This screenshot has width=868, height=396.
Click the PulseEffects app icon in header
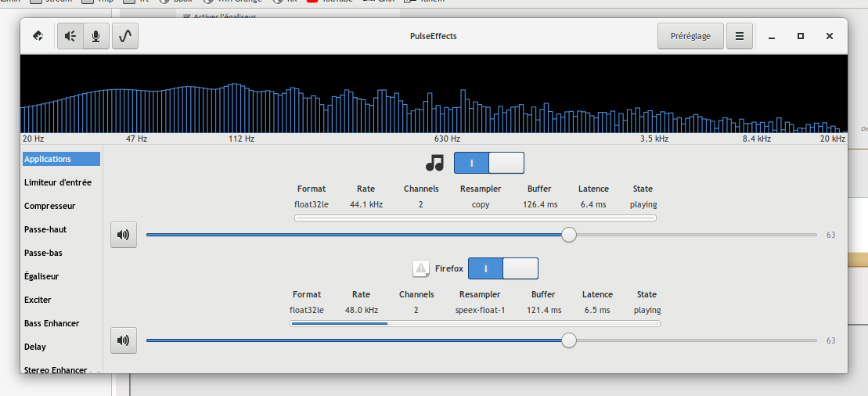pyautogui.click(x=38, y=36)
